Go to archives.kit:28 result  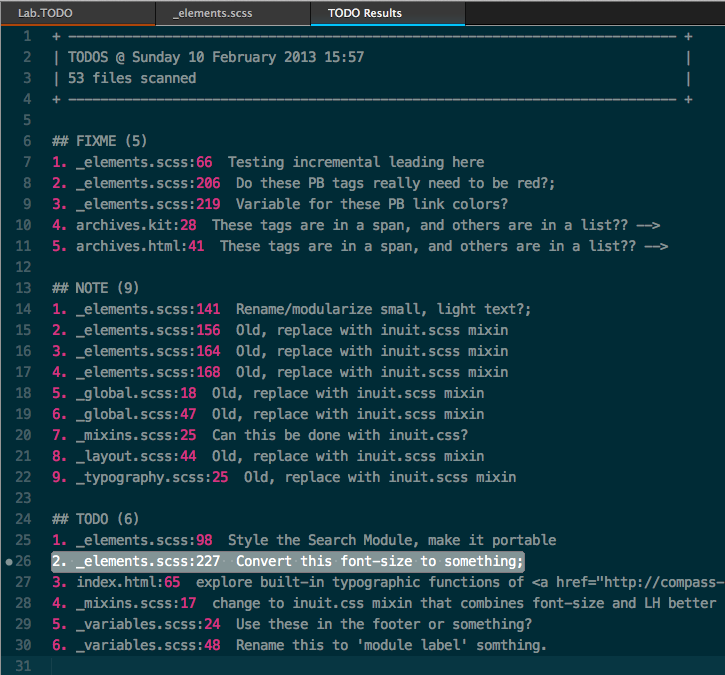click(x=136, y=225)
